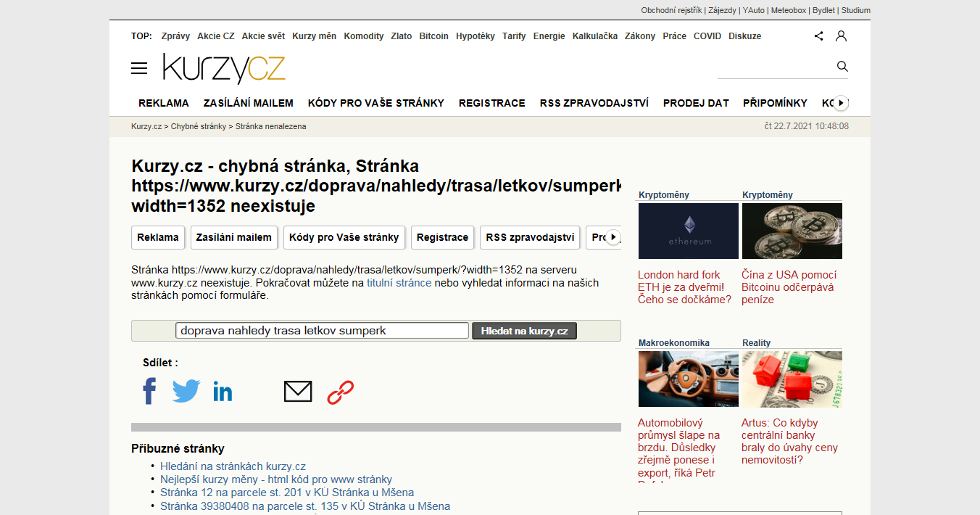This screenshot has width=980, height=515.
Task: Click the magnifier search icon
Action: 842,67
